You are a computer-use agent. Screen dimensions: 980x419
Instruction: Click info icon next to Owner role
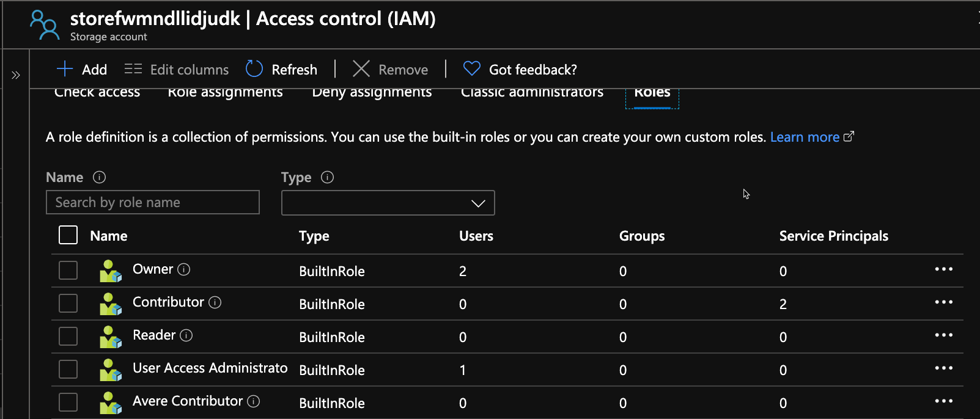tap(184, 269)
